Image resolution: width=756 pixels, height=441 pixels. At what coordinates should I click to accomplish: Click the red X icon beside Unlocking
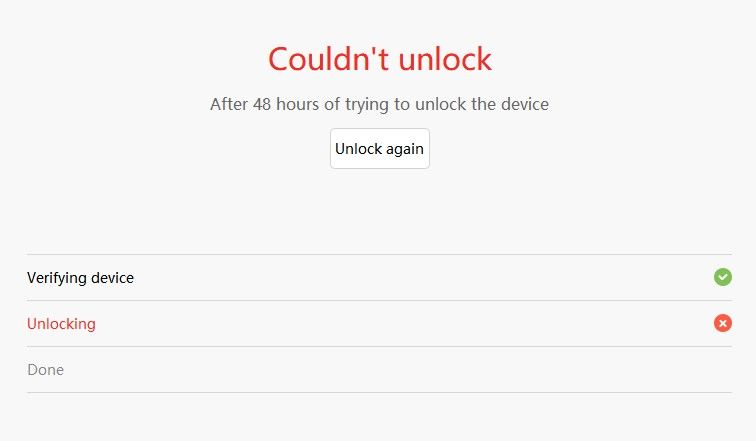click(x=723, y=323)
